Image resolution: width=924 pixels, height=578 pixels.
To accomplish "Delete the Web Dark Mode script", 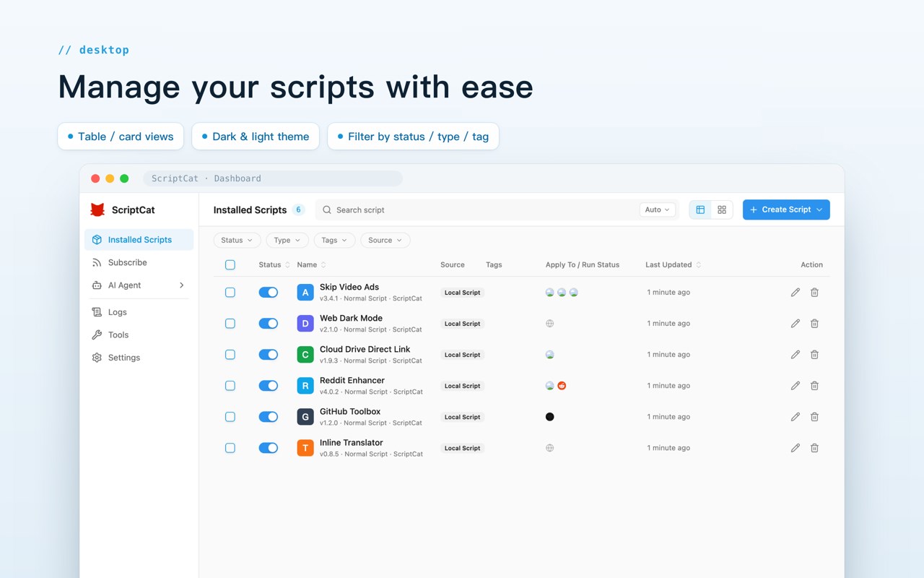I will point(814,324).
